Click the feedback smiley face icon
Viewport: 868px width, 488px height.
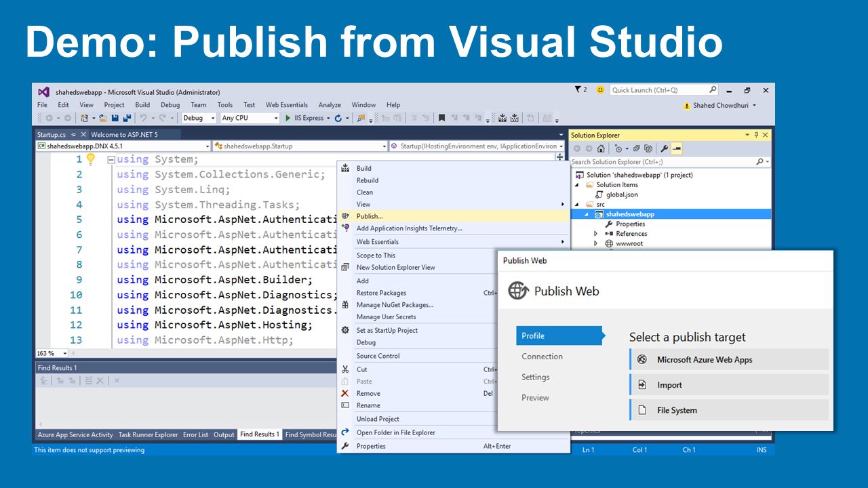pyautogui.click(x=600, y=89)
